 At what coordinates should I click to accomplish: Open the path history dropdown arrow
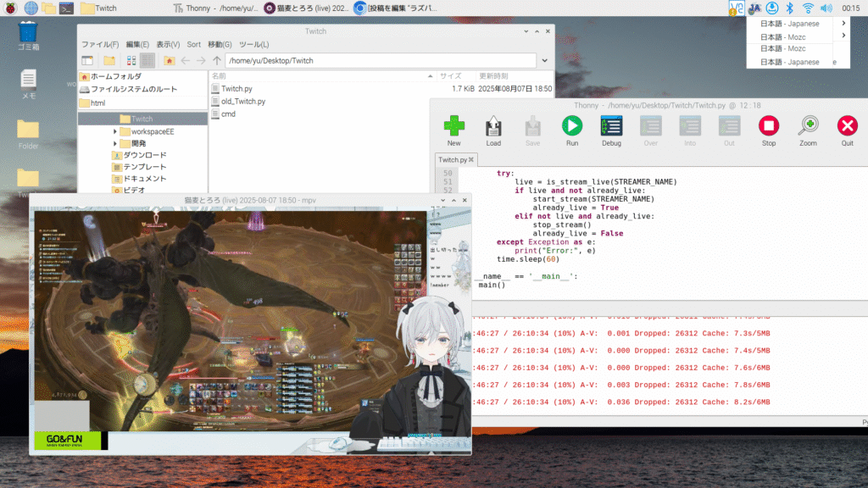click(x=545, y=60)
